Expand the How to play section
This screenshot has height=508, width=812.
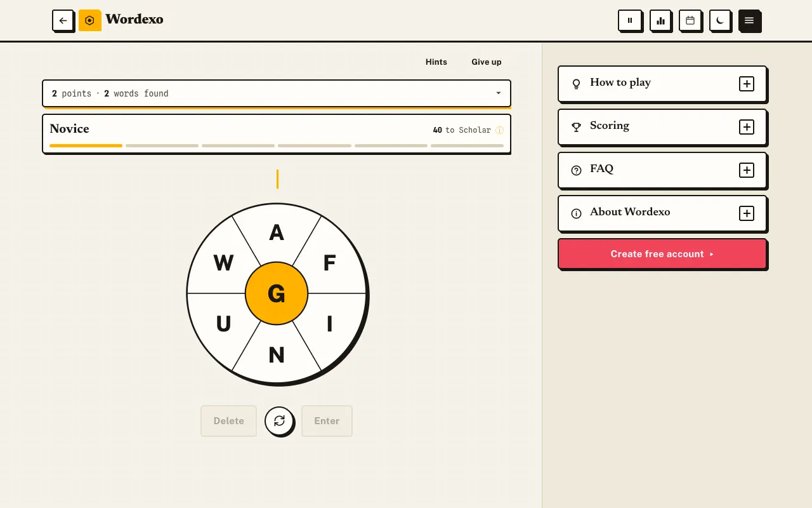pos(747,84)
